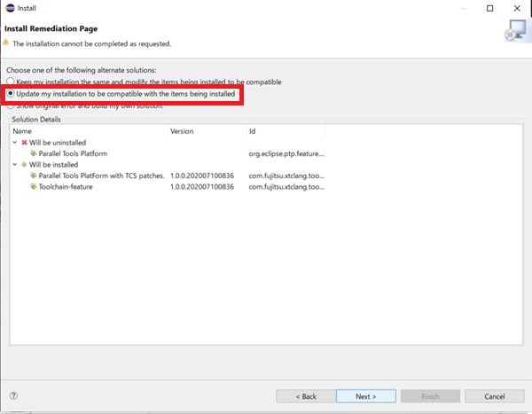Select 'Show original error' radio option
Screen dimensions: 532x414
point(11,105)
